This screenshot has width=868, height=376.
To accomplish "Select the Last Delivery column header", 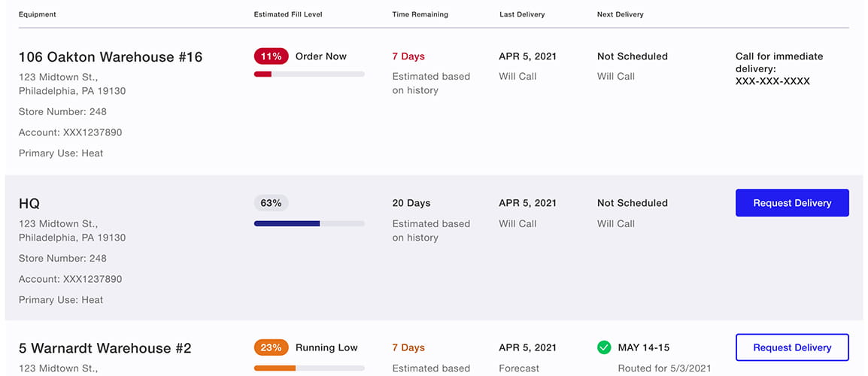I will coord(522,14).
